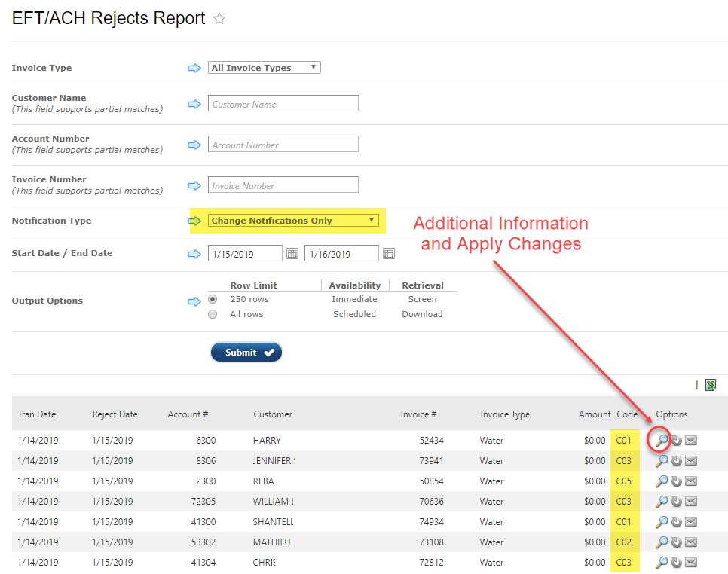The image size is (728, 574).
Task: Click envelope icon in CHRIS row
Action: [x=691, y=563]
